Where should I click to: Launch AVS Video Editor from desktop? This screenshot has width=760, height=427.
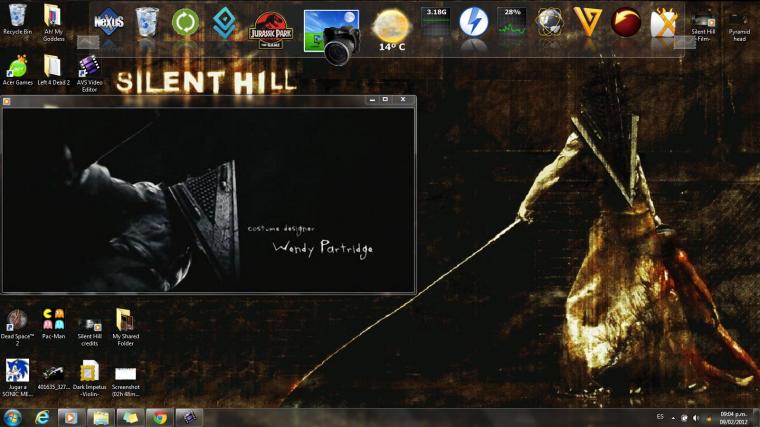point(89,74)
